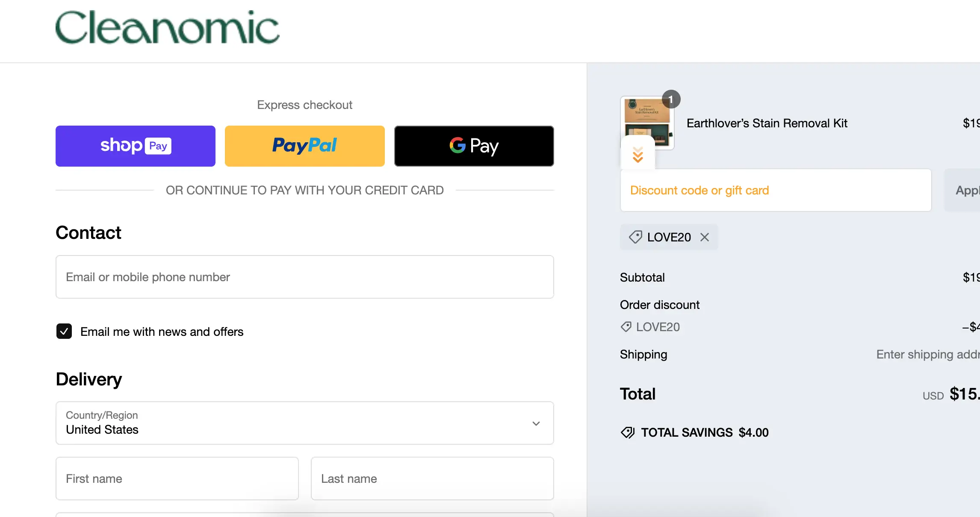Click the LOVE20 order discount tag icon
980x517 pixels.
(x=626, y=327)
